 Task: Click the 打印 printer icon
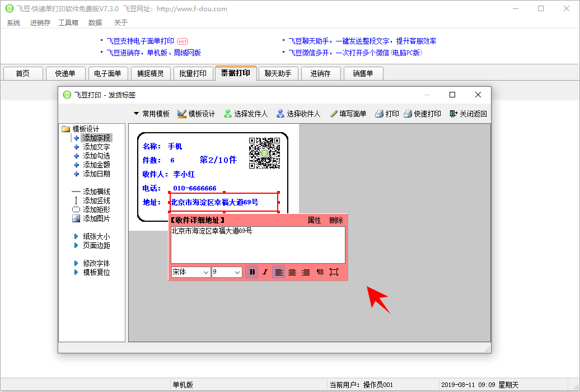(x=379, y=114)
